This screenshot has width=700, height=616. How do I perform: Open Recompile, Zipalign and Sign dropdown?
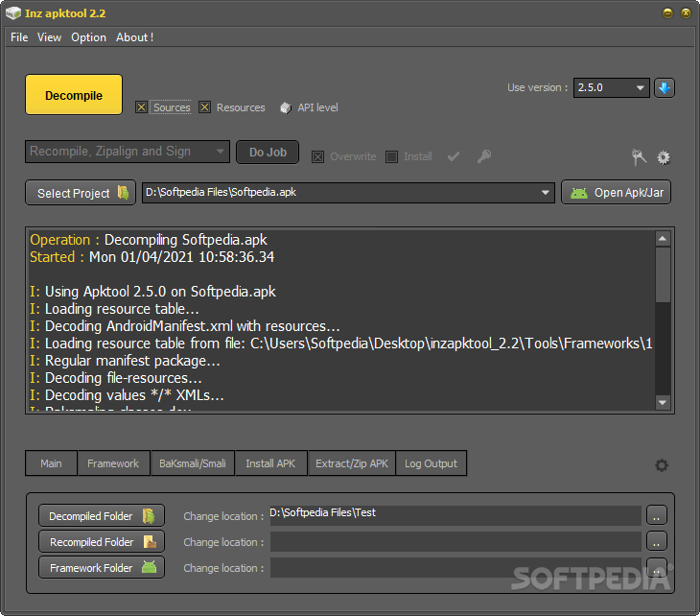[x=128, y=152]
